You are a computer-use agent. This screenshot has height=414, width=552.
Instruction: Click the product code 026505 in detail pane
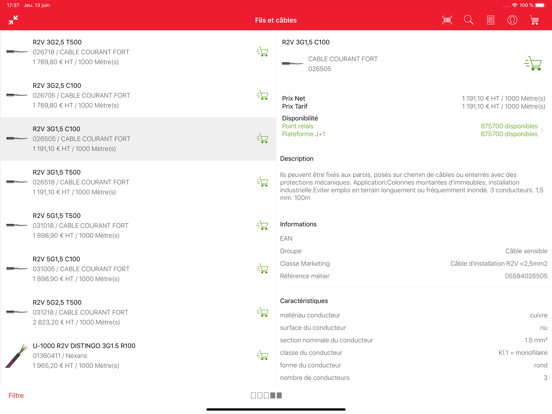pos(320,69)
